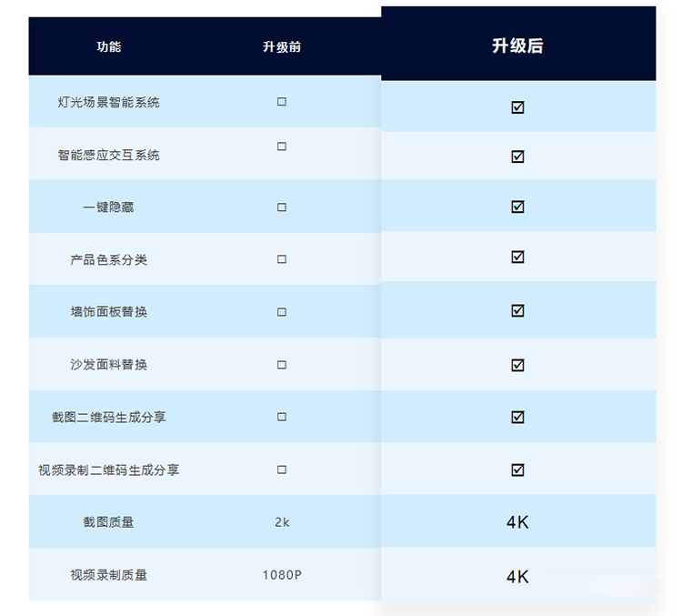
Task: Enable the 升级前 checkbox for 墙饰面板替换
Action: [x=282, y=312]
